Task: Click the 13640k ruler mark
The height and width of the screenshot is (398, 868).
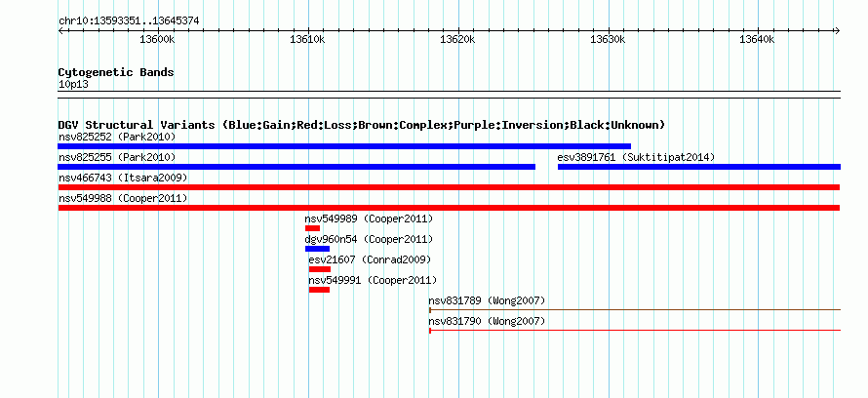Action: pyautogui.click(x=757, y=39)
